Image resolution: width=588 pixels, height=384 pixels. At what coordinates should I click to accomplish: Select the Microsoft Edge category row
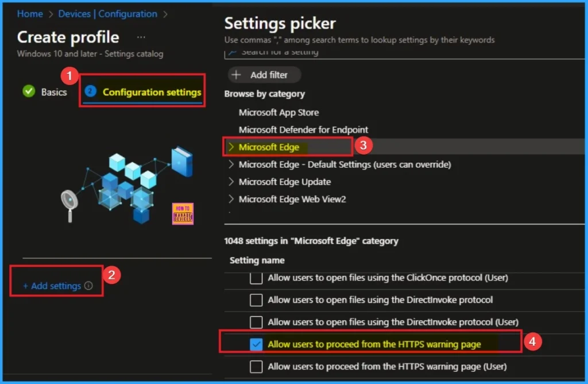pos(404,147)
